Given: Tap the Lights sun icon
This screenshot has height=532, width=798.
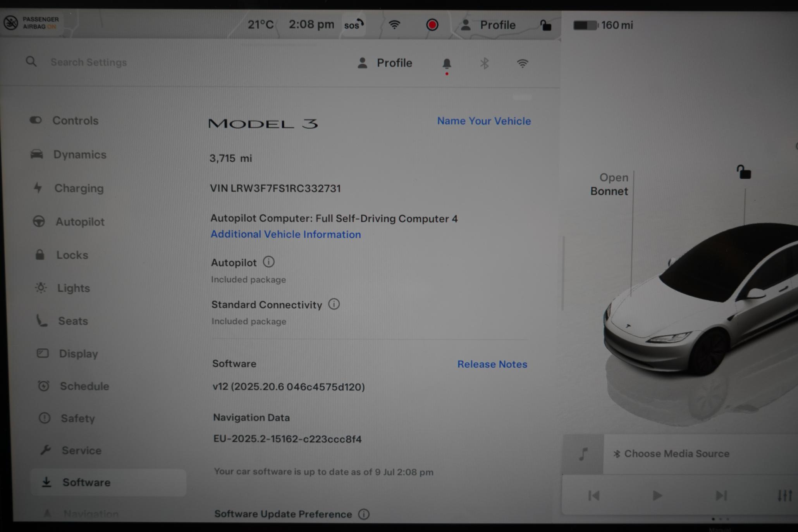Looking at the screenshot, I should click(x=41, y=288).
